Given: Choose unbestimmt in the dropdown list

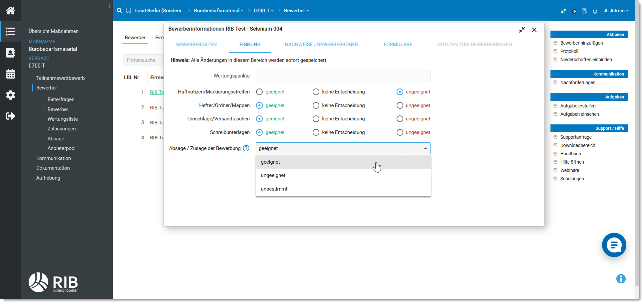Looking at the screenshot, I should (x=343, y=189).
